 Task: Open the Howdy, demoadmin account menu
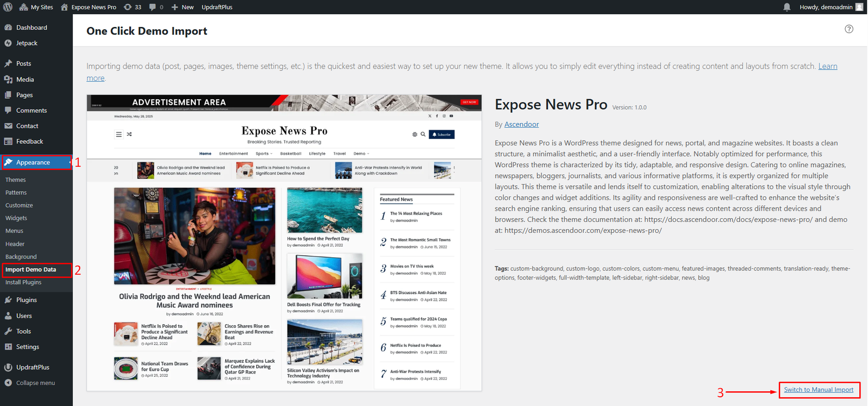831,7
